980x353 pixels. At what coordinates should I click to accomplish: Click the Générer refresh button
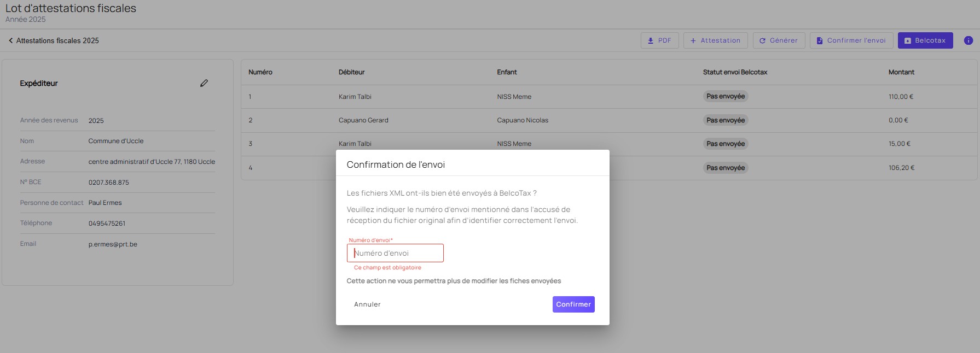[779, 40]
